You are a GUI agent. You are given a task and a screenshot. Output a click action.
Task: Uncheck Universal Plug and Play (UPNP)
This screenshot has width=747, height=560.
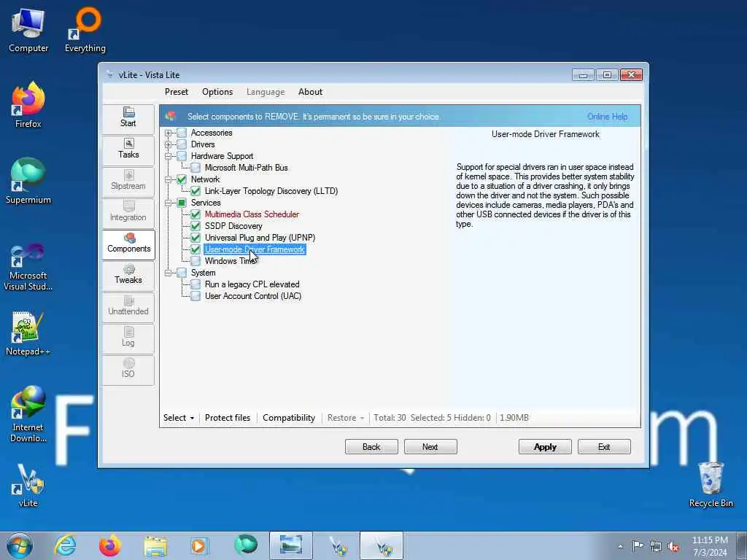point(196,238)
